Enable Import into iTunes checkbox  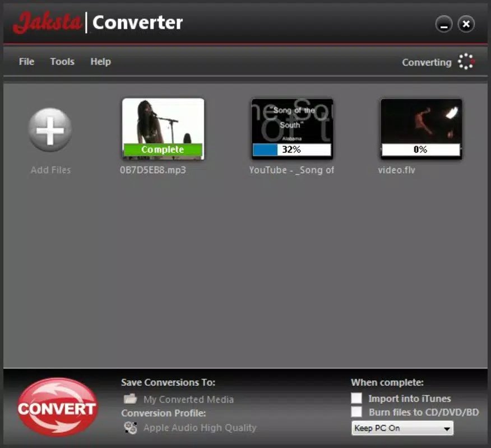click(x=356, y=398)
